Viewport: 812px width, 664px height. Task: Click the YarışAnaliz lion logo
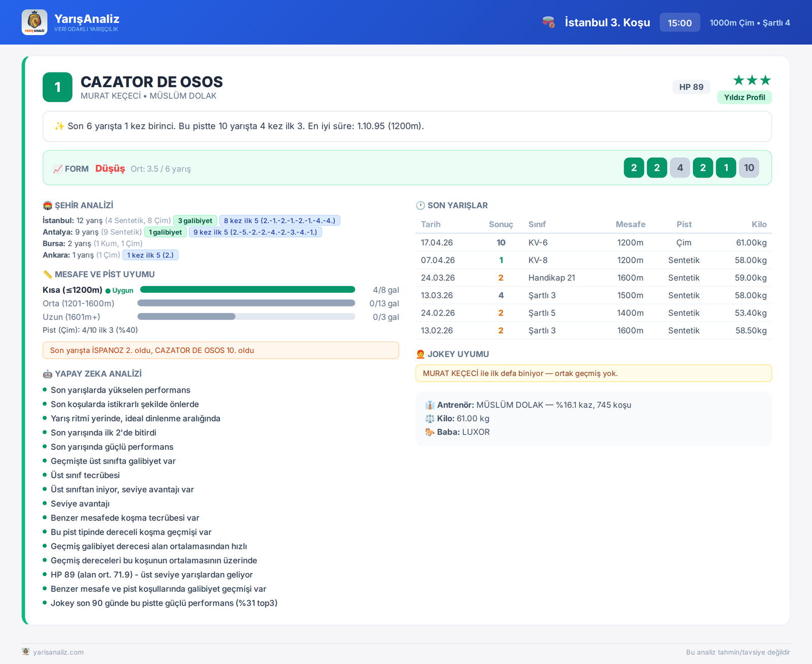(35, 22)
